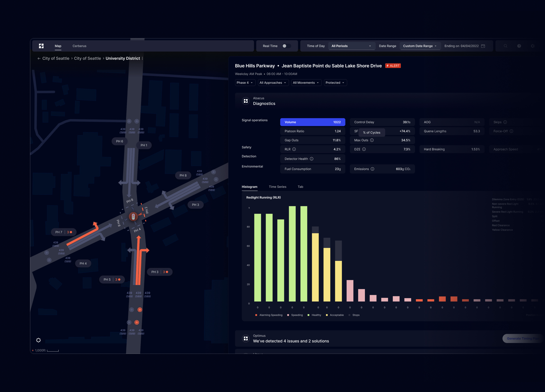Click the Redlight Running (RLR) chart title

pos(263,198)
